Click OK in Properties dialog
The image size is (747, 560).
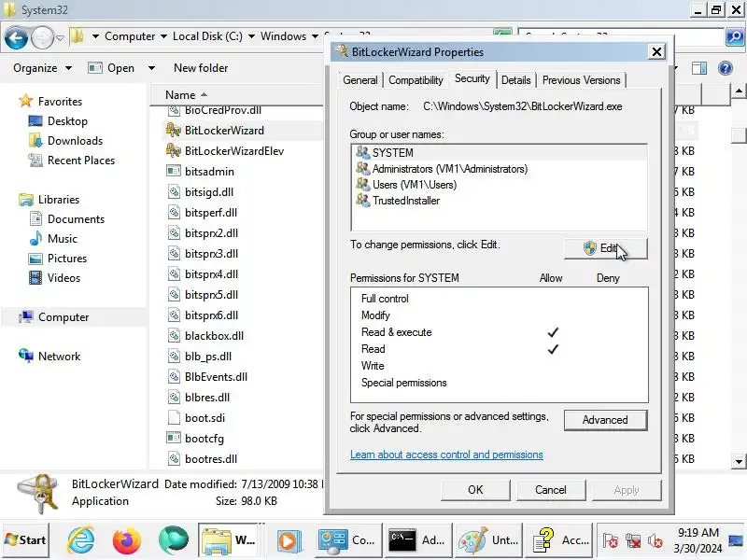[x=475, y=490]
